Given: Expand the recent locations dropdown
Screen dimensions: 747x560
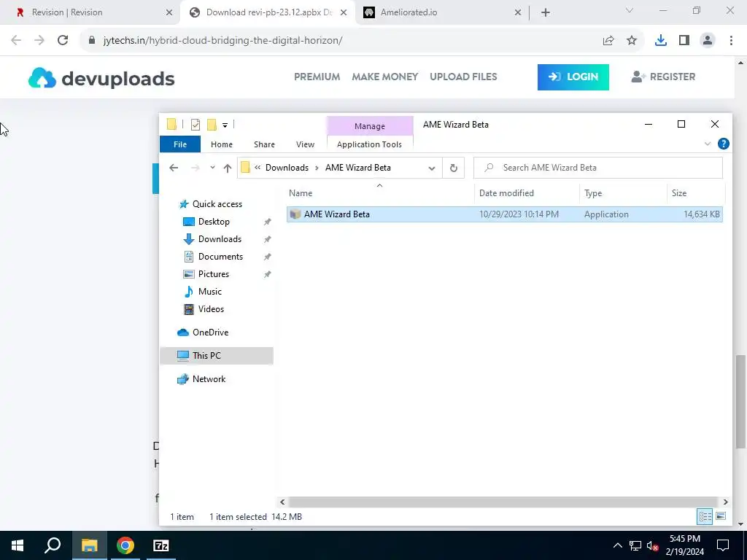Looking at the screenshot, I should [212, 168].
